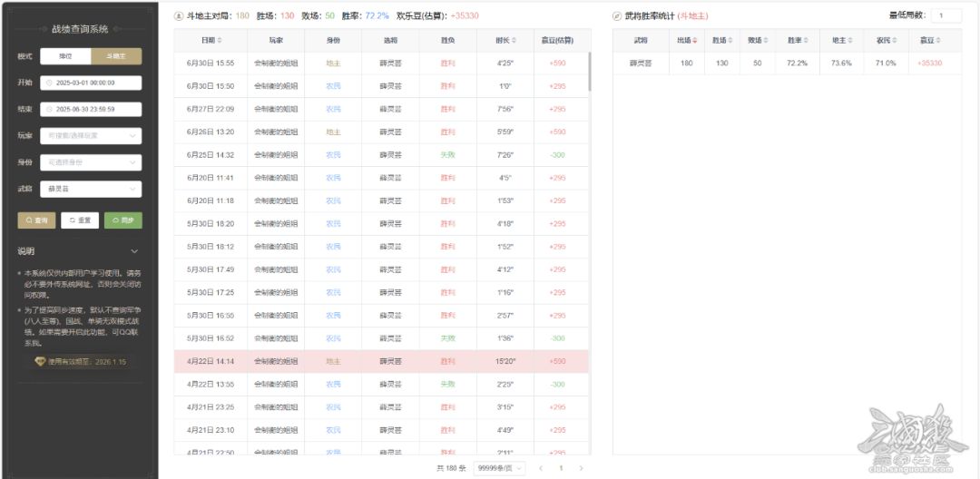Click the 6月27日 22:09 row date

pyautogui.click(x=211, y=109)
